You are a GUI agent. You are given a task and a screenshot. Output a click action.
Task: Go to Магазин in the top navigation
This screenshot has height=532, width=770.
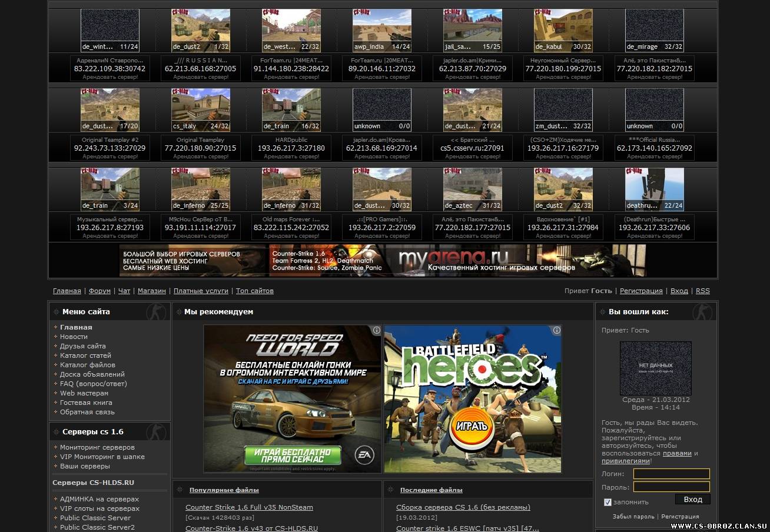tap(151, 291)
